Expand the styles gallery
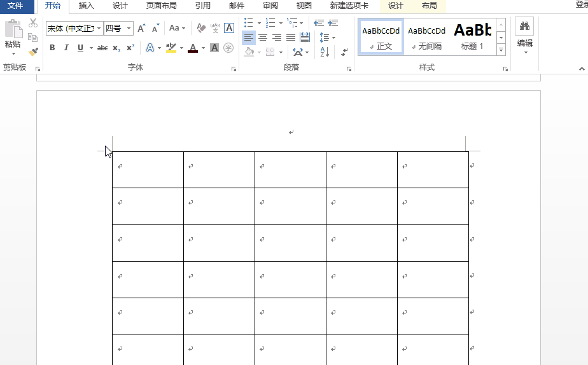This screenshot has height=365, width=588. 501,50
